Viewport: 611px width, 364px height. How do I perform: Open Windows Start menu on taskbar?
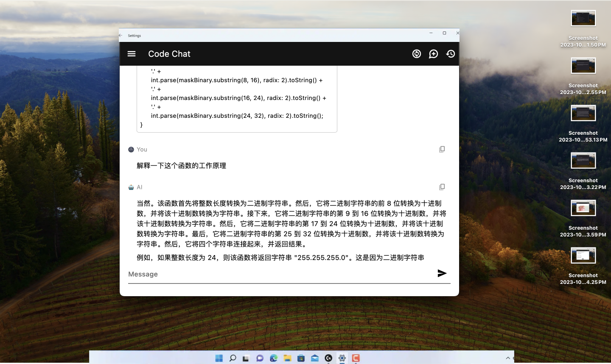pyautogui.click(x=219, y=358)
